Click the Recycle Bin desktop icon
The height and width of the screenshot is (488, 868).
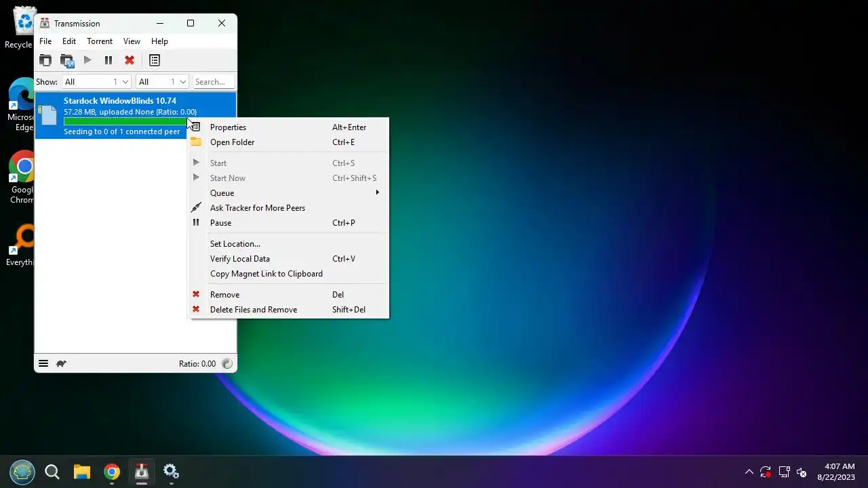coord(20,27)
